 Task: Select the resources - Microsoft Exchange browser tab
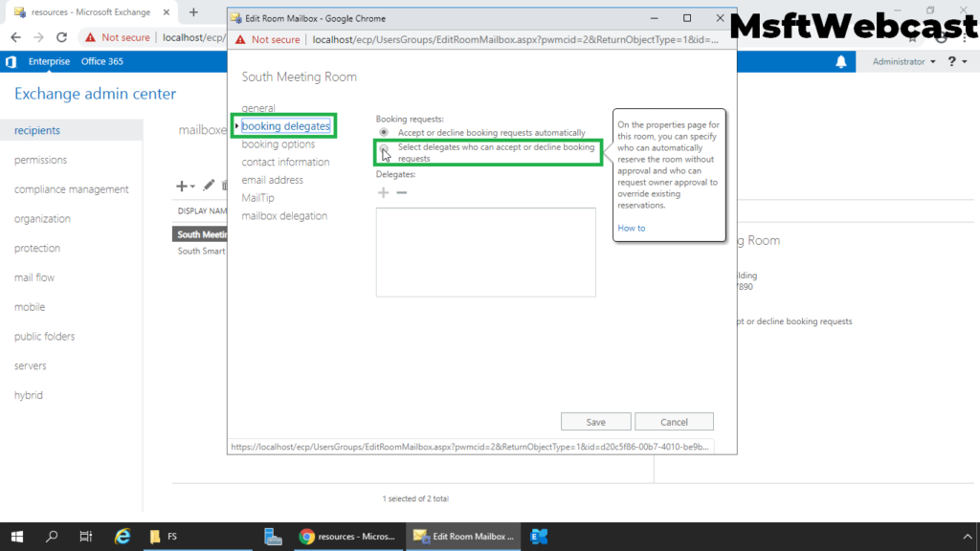click(x=91, y=11)
